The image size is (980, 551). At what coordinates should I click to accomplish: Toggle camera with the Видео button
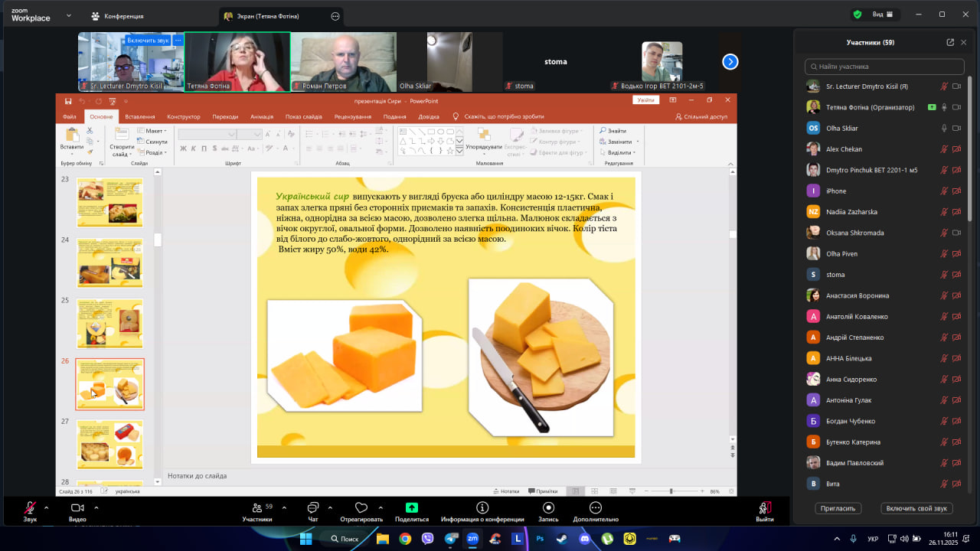[x=77, y=508]
